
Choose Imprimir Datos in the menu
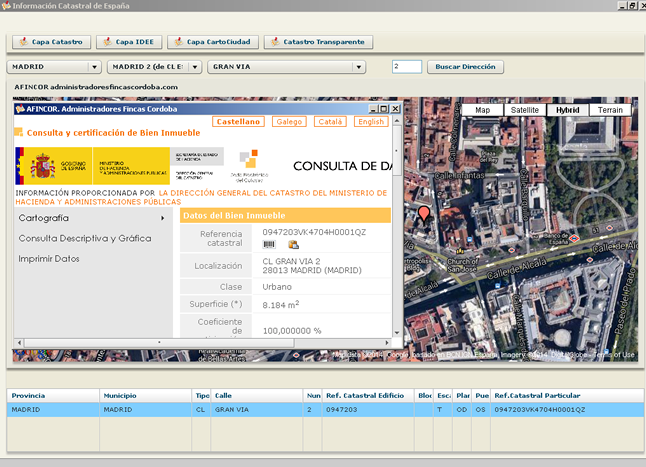coord(49,259)
